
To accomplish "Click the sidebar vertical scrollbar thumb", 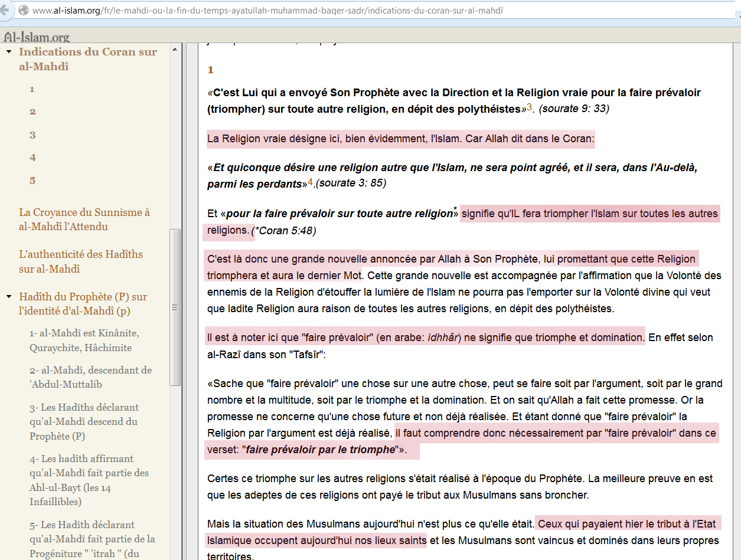I will (175, 307).
